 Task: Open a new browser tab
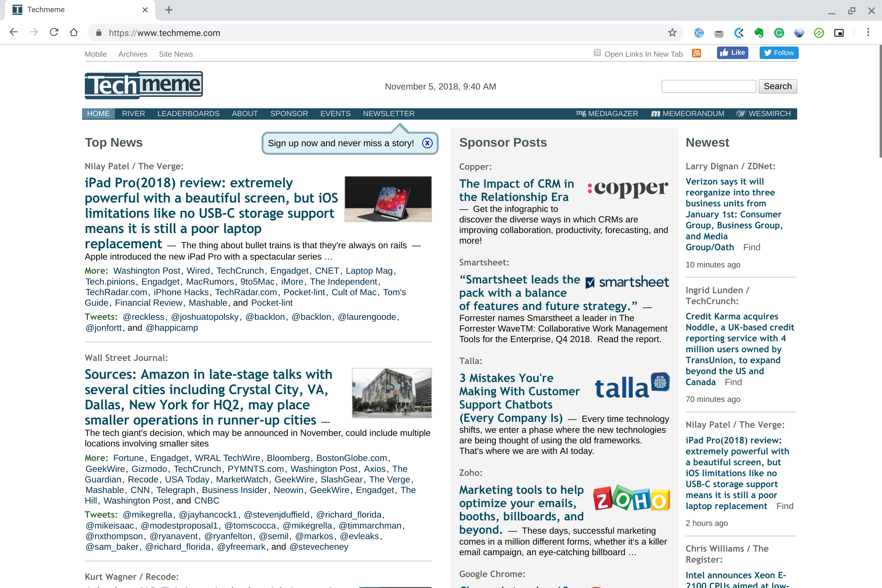point(169,10)
